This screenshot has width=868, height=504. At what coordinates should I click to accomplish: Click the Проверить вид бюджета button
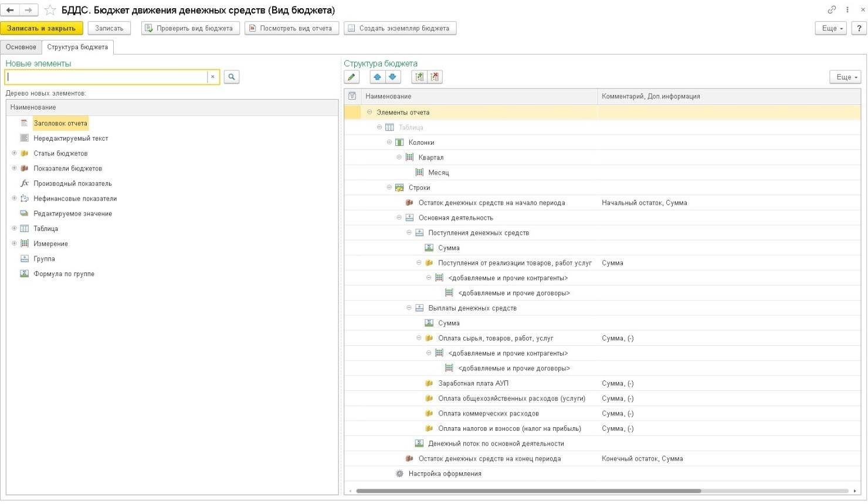[x=190, y=28]
